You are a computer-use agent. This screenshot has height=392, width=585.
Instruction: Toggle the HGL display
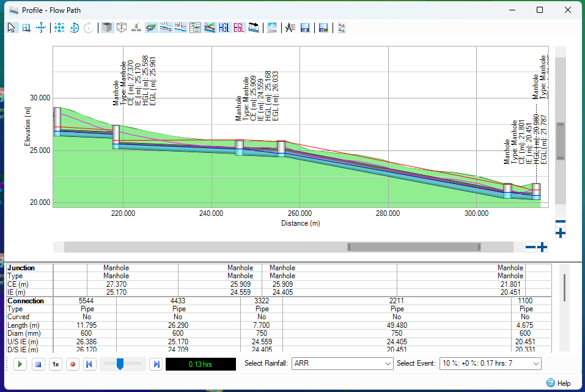224,27
